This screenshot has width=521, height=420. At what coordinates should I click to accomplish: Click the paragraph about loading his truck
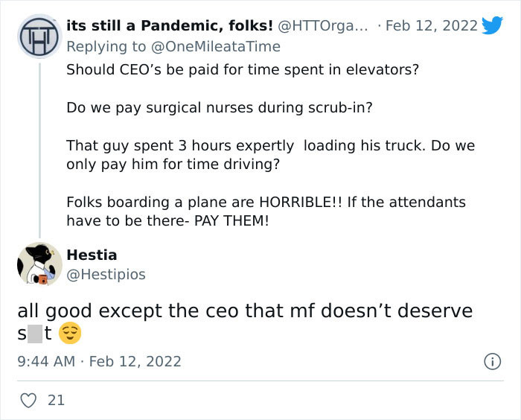(x=270, y=154)
